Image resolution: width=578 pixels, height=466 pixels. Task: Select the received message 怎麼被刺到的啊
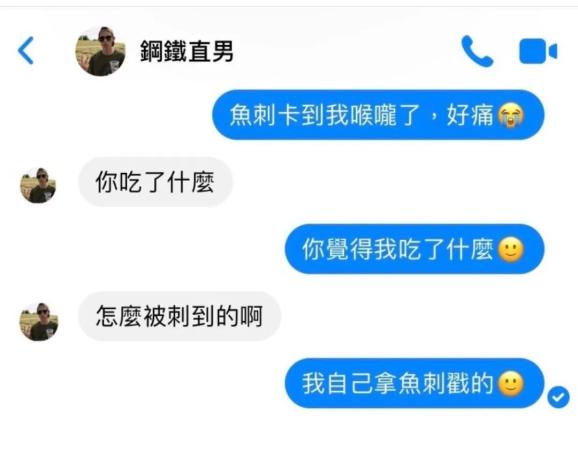click(x=180, y=316)
